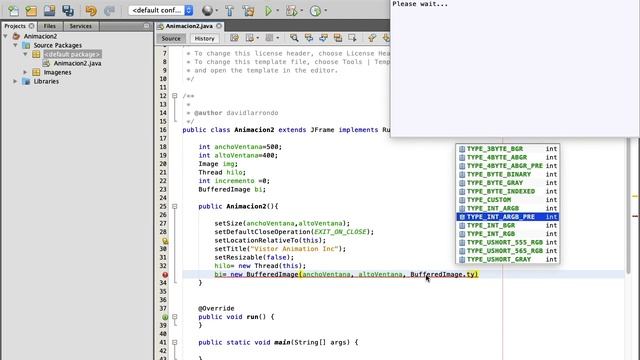
Task: Click the Debug Project icon
Action: coord(291,11)
